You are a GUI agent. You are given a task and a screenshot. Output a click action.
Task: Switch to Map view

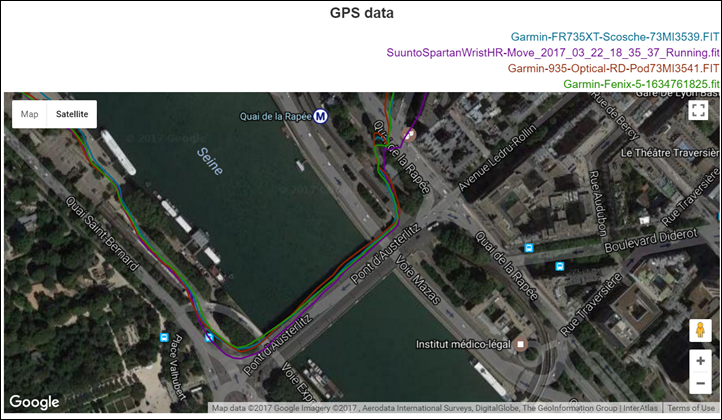(x=30, y=114)
